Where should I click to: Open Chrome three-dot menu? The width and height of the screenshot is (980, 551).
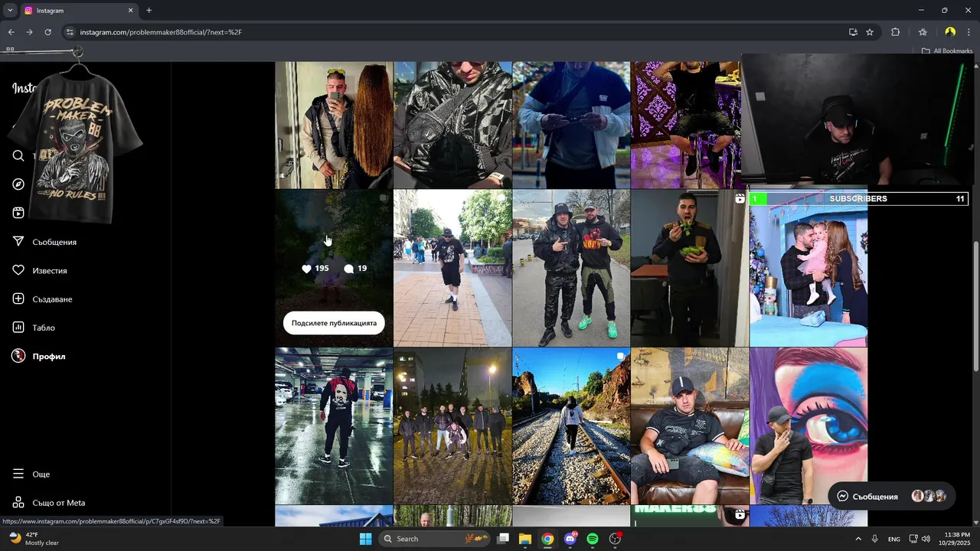(x=969, y=32)
